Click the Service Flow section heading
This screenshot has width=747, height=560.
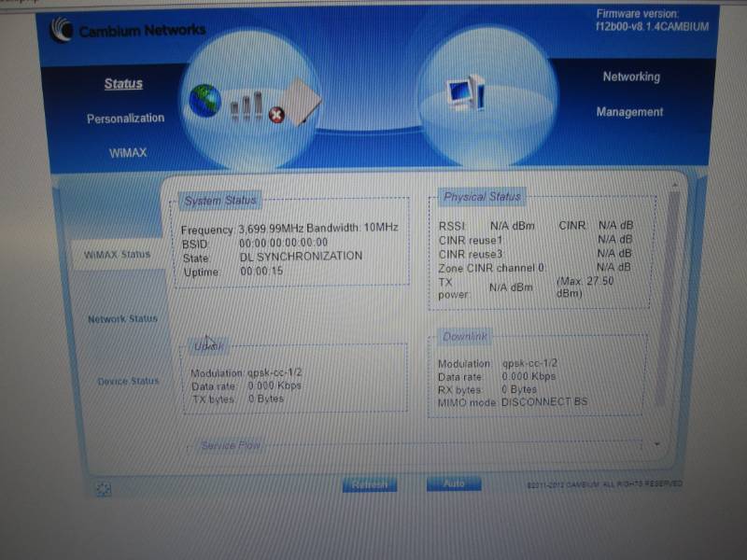pyautogui.click(x=231, y=446)
